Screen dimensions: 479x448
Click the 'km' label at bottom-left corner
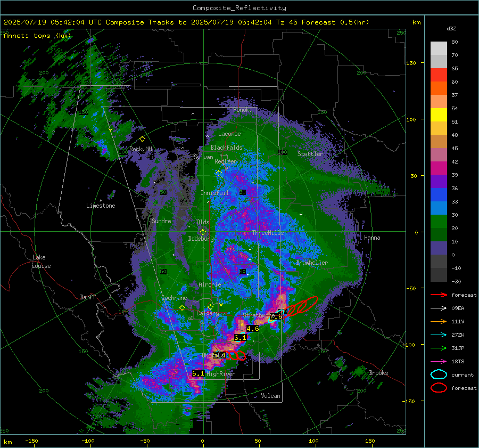click(7, 442)
